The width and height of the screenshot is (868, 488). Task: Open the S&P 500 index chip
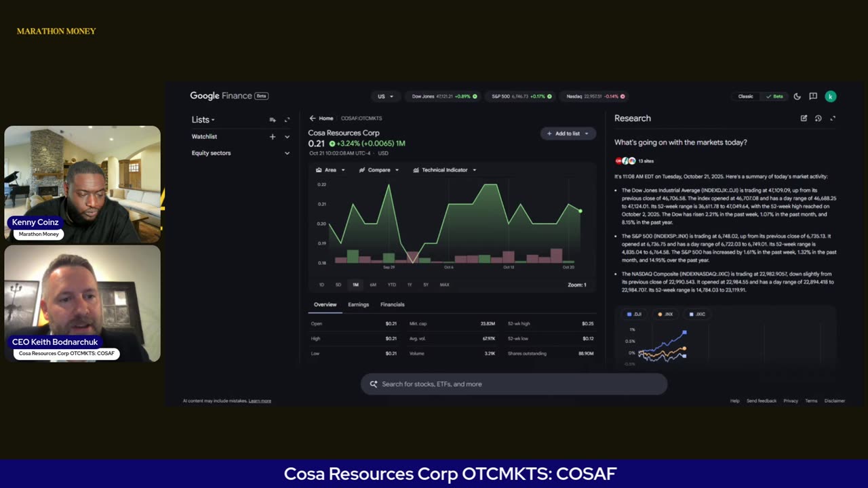pyautogui.click(x=521, y=96)
